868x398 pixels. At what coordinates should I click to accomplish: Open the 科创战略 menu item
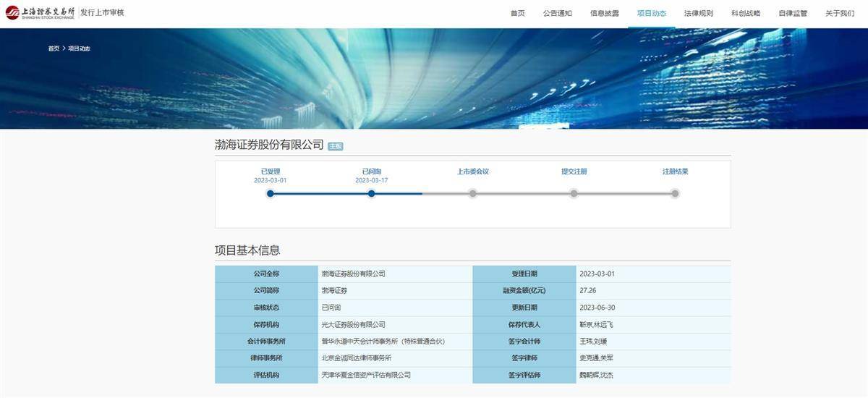coord(745,13)
